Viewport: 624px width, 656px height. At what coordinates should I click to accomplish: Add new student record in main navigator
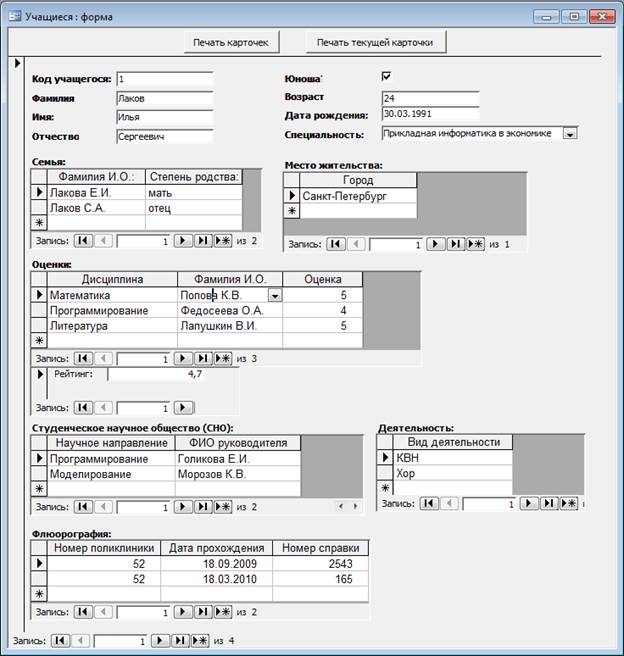tap(200, 641)
